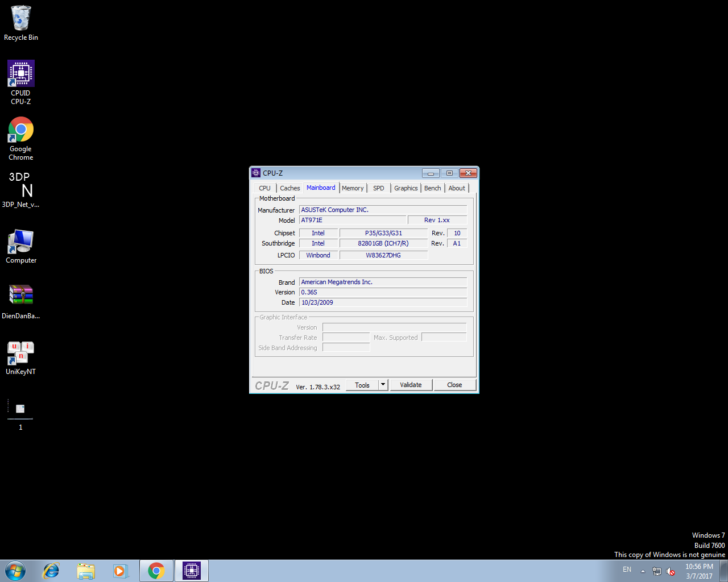Viewport: 728px width, 582px height.
Task: Open the Bench tab
Action: click(x=433, y=188)
